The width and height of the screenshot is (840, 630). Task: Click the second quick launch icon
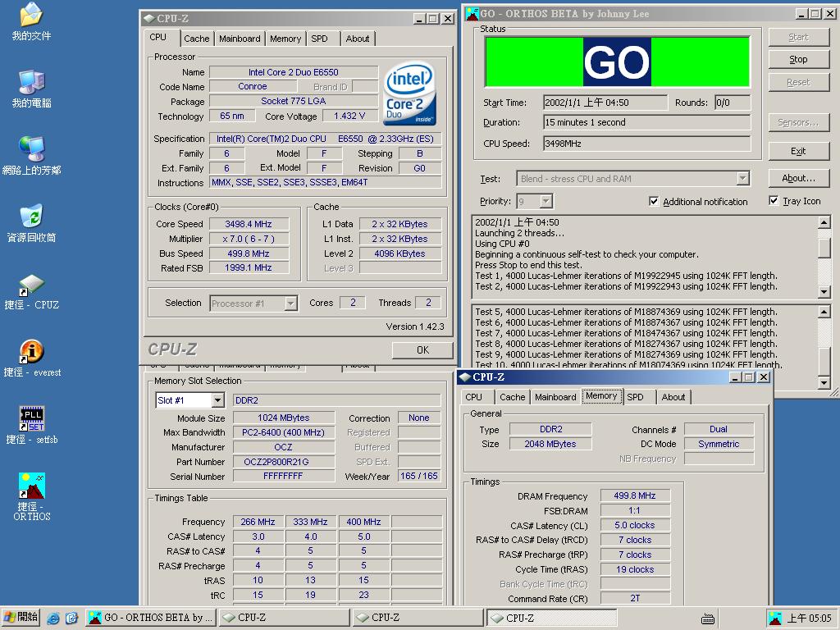point(72,618)
